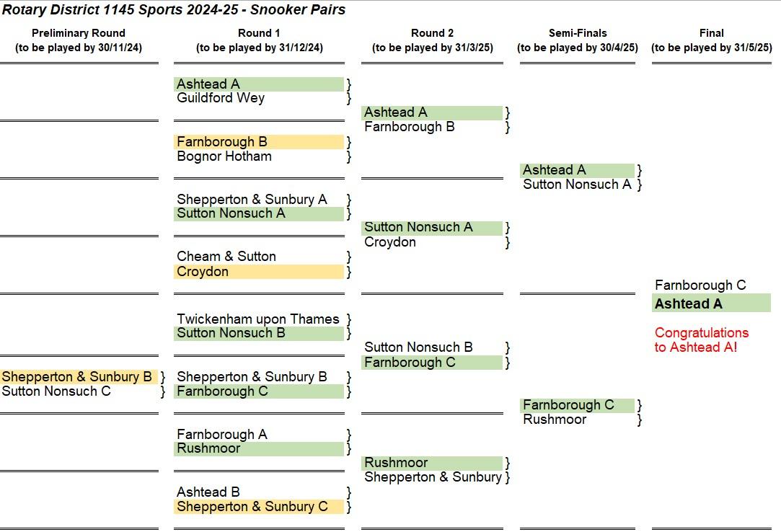Click the Ashtead A winner in the Final
Image resolution: width=781 pixels, height=532 pixels.
pos(711,303)
